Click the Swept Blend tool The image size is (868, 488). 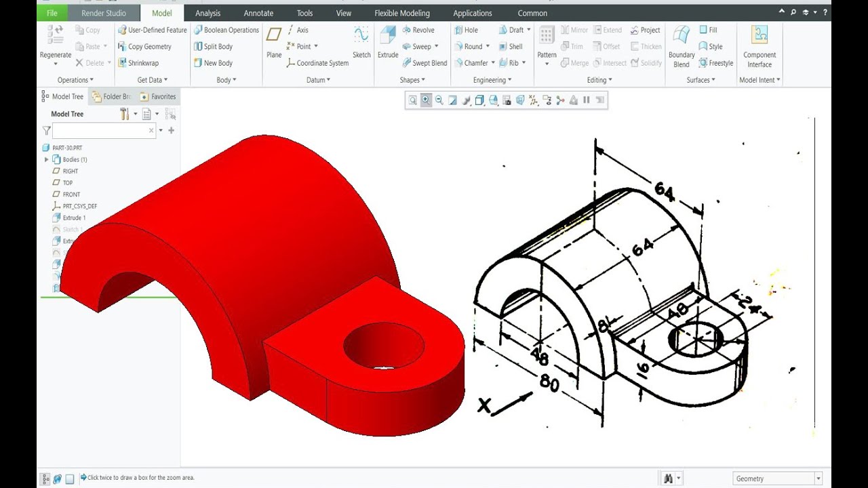point(425,63)
